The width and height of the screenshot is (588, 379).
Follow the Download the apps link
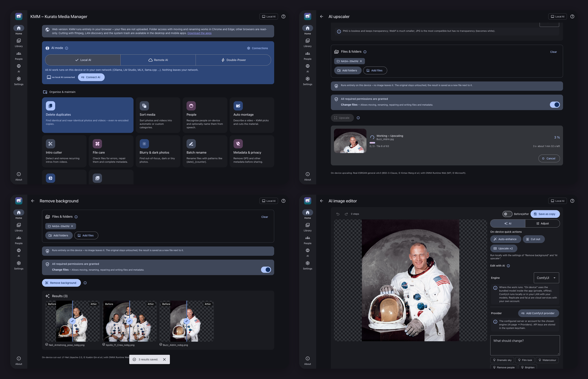199,33
